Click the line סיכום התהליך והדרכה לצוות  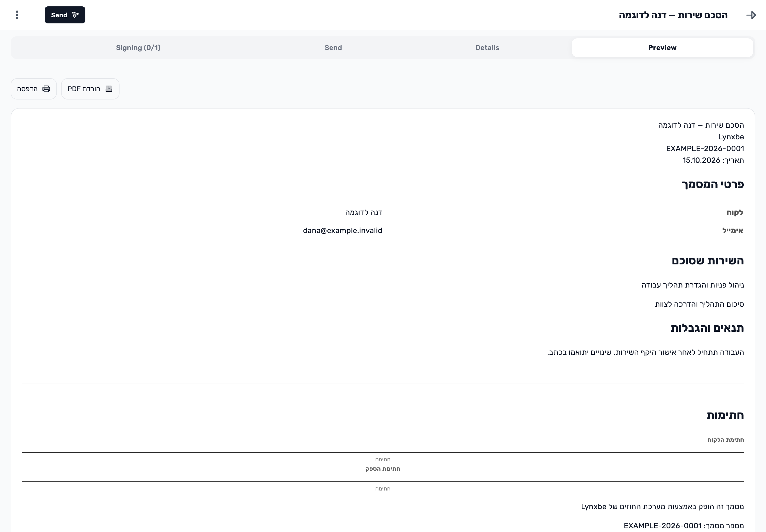coord(699,304)
